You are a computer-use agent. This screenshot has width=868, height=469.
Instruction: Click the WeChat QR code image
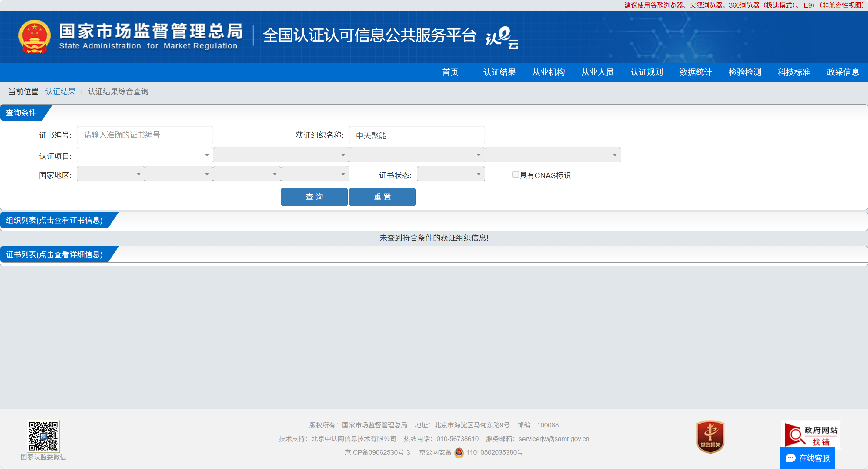[43, 436]
